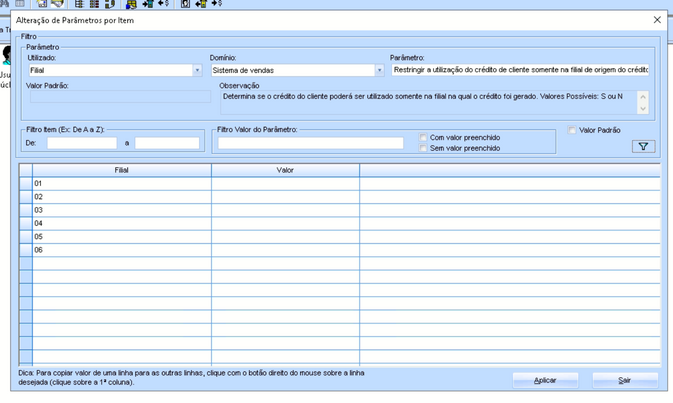The image size is (673, 403).
Task: Enable the Com valor preenchido checkbox
Action: (424, 137)
